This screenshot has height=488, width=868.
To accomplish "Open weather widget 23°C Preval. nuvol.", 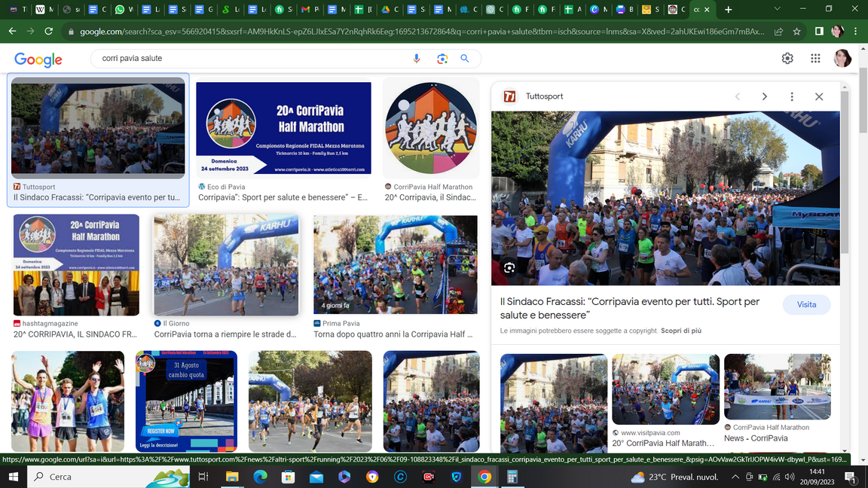I will [x=674, y=477].
